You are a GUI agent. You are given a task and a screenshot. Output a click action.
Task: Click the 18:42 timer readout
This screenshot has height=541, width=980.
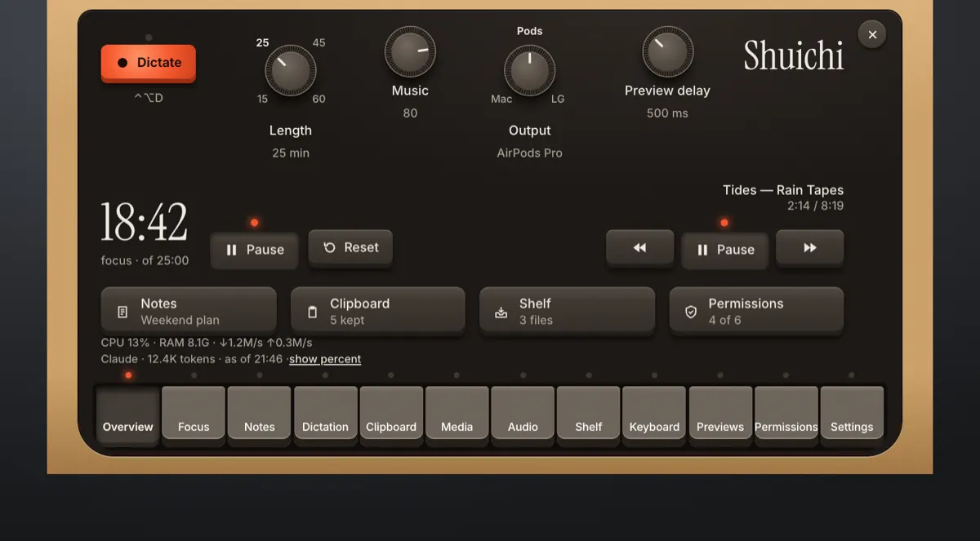pos(145,222)
